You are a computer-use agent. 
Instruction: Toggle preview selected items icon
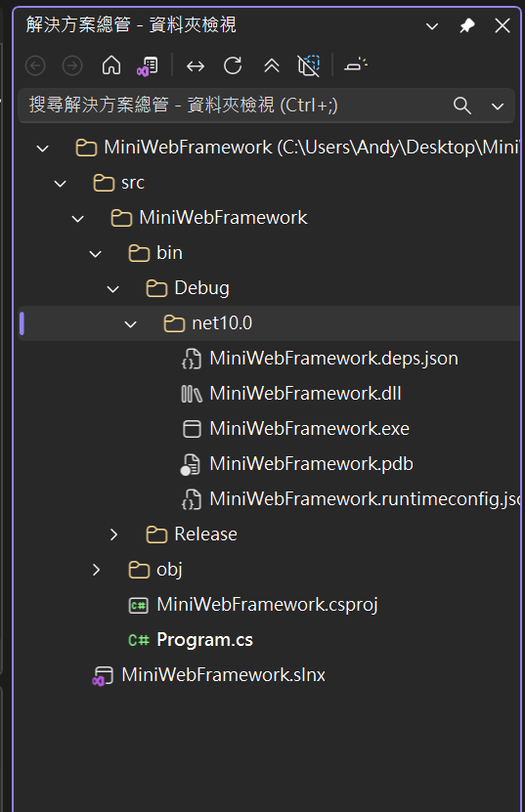point(356,64)
